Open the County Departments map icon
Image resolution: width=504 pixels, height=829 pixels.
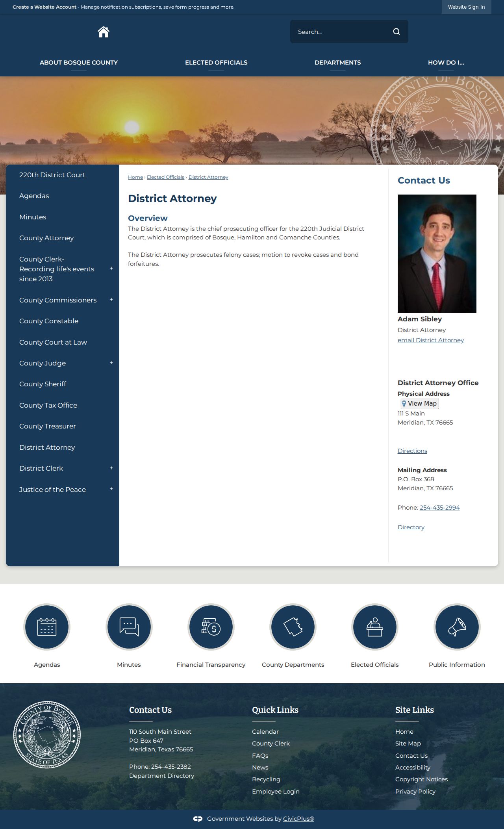tap(293, 627)
